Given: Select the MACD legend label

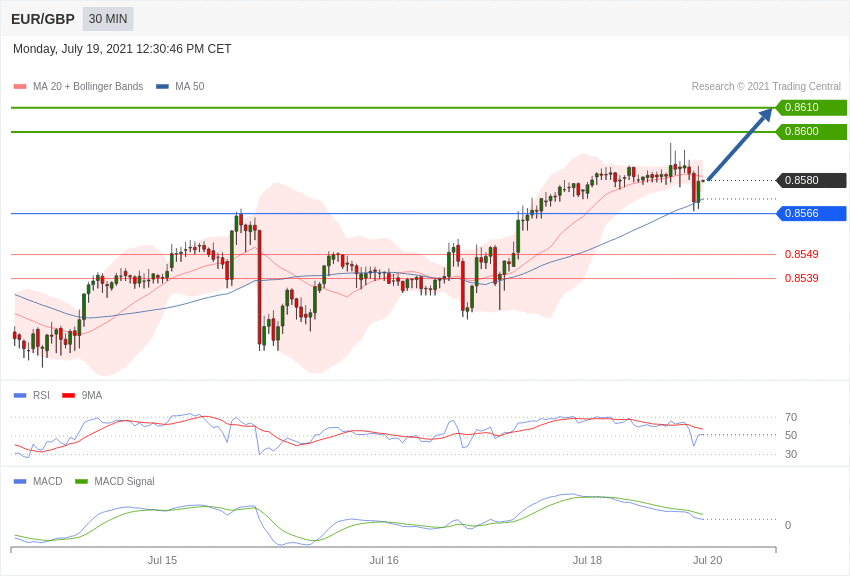Looking at the screenshot, I should 48,481.
